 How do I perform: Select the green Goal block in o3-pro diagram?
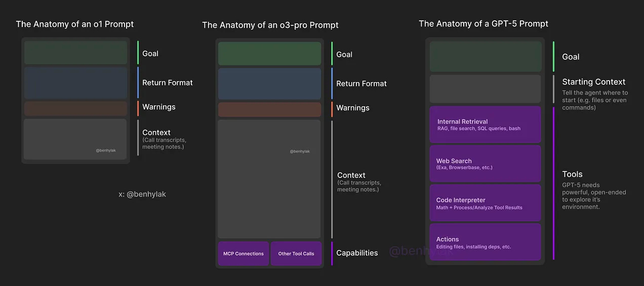click(x=270, y=54)
